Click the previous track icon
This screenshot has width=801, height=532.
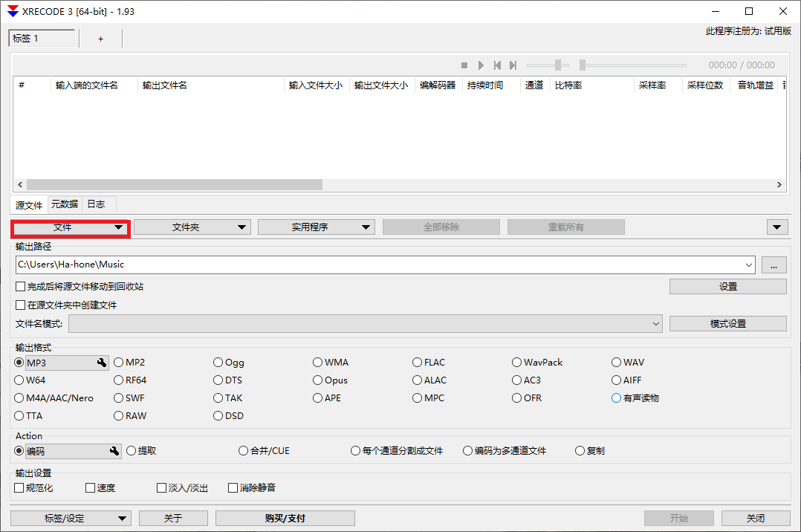(x=497, y=65)
